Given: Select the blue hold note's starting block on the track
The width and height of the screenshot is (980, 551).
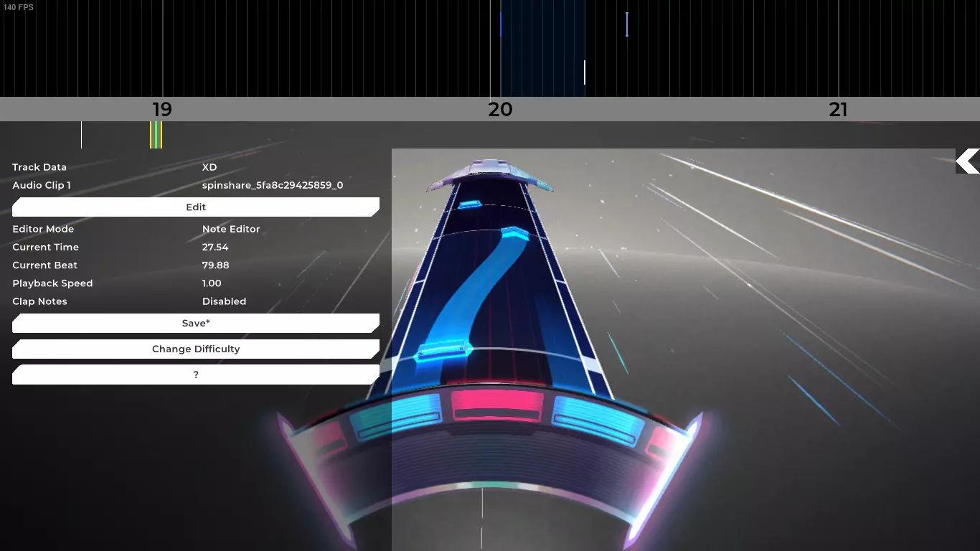Looking at the screenshot, I should 444,352.
